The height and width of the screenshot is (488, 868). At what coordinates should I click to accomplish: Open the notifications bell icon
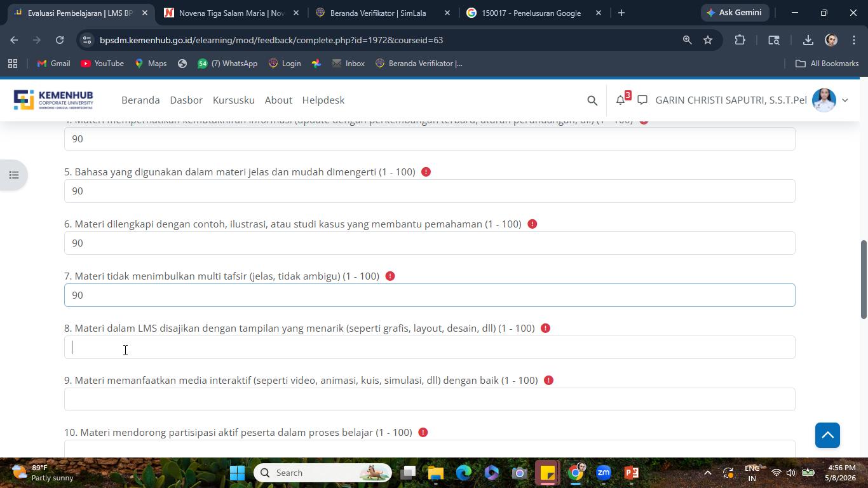(x=621, y=100)
